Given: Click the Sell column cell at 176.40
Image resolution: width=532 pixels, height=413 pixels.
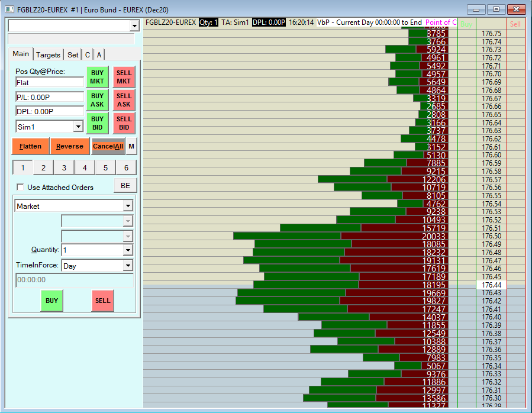Looking at the screenshot, I should 515,317.
